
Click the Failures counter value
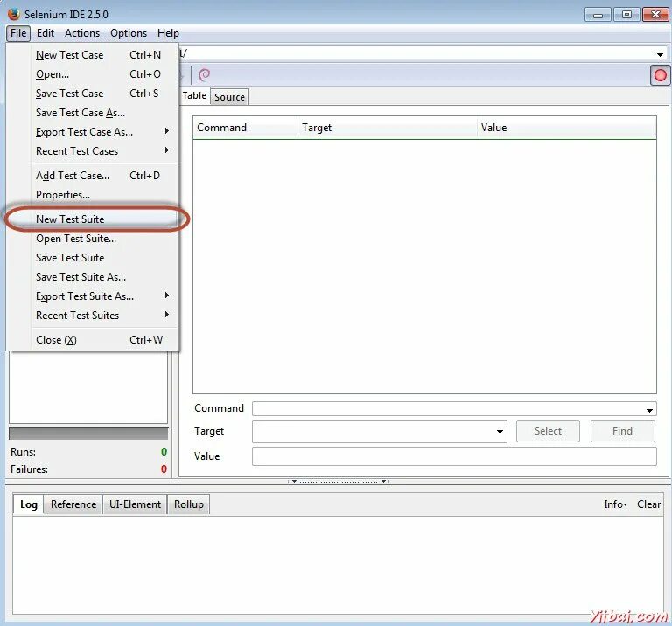[164, 469]
